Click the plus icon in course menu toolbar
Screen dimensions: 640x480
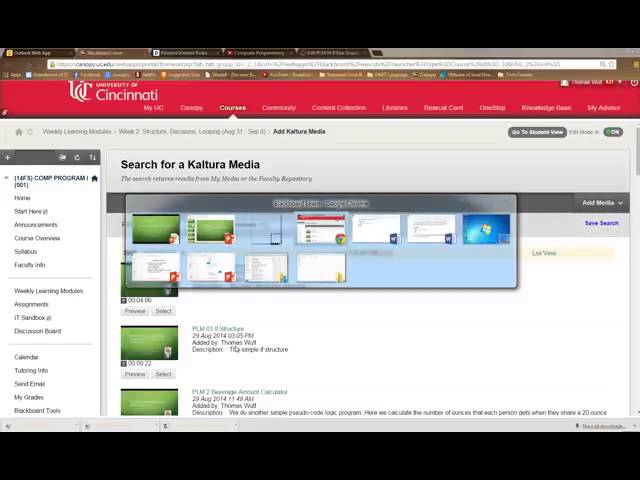[x=8, y=157]
